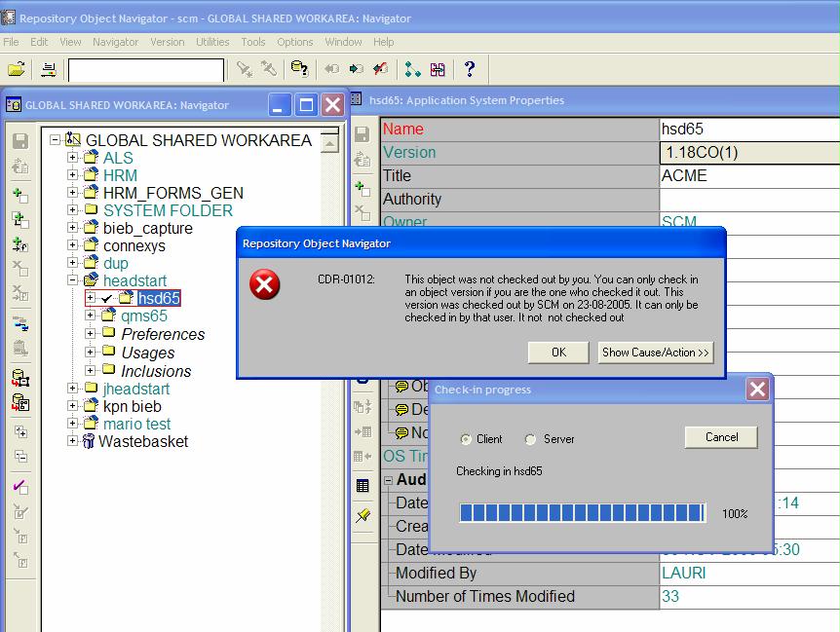Click the purple checkmark sidebar icon

[20, 487]
